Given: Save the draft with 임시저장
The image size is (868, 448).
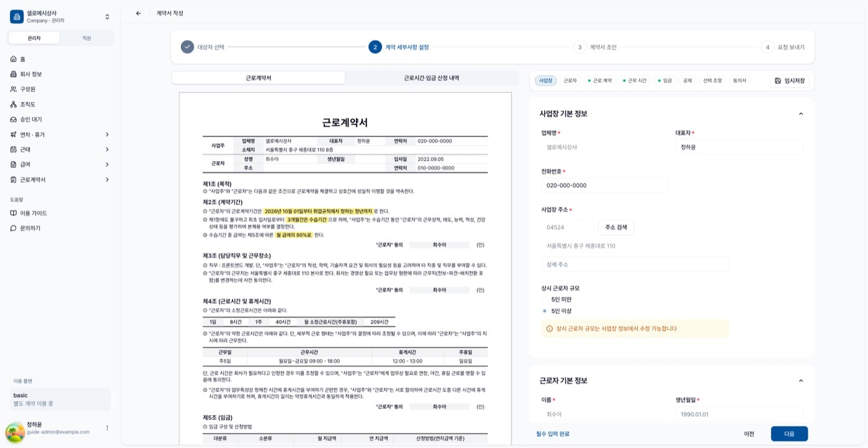Looking at the screenshot, I should coord(789,81).
